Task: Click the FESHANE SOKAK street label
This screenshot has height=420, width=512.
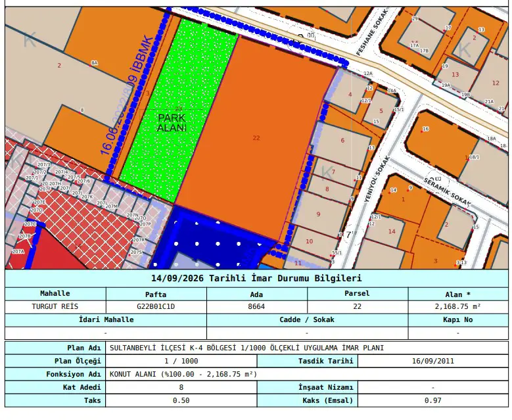Action: coord(371,32)
